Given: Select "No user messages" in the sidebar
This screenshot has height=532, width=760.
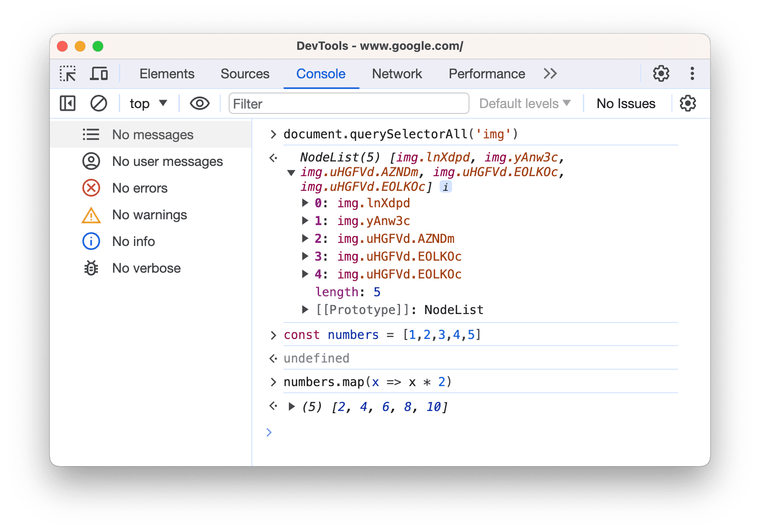Looking at the screenshot, I should point(167,161).
